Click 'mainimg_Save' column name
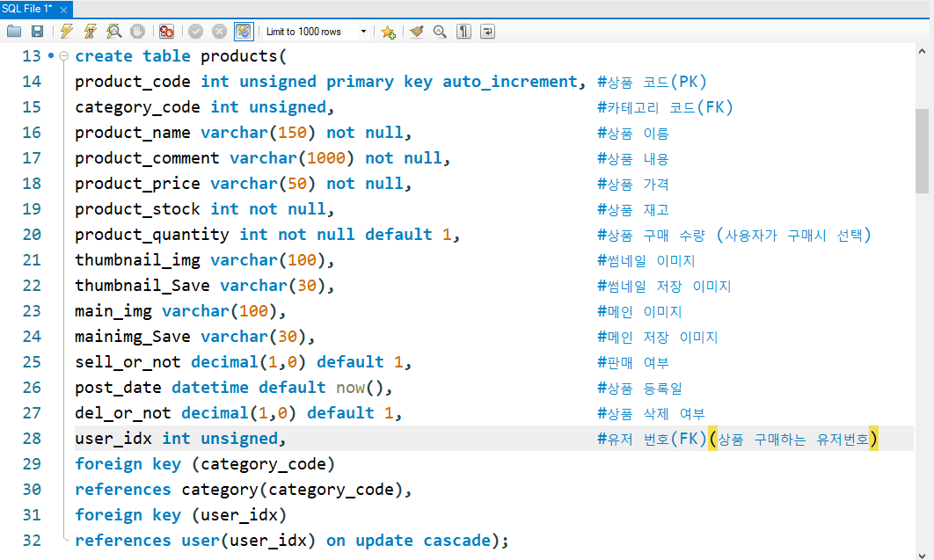This screenshot has height=560, width=934. 132,337
